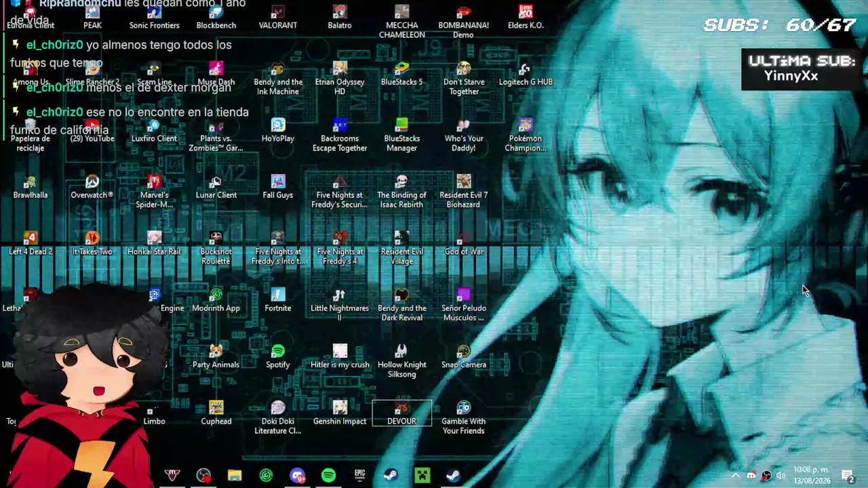Viewport: 868px width, 488px height.
Task: Click the BlueStacks Manager shortcut
Action: click(402, 136)
